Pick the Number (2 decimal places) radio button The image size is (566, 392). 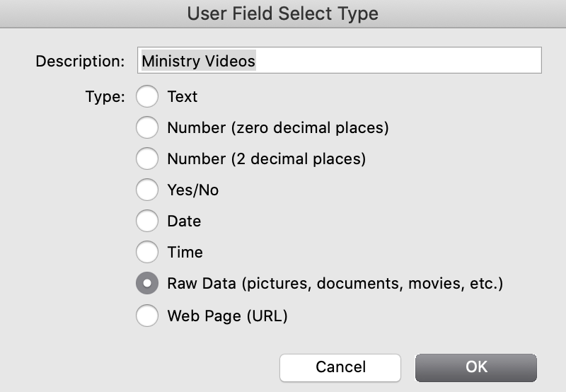147,159
